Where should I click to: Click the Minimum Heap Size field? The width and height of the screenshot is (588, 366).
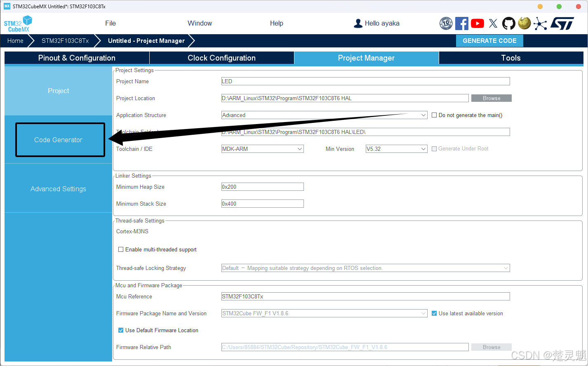(x=263, y=187)
